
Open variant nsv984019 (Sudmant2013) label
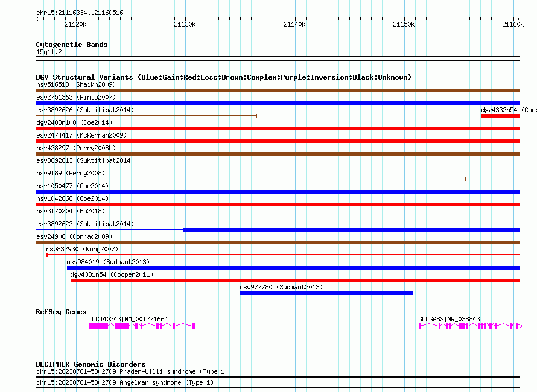[108, 262]
